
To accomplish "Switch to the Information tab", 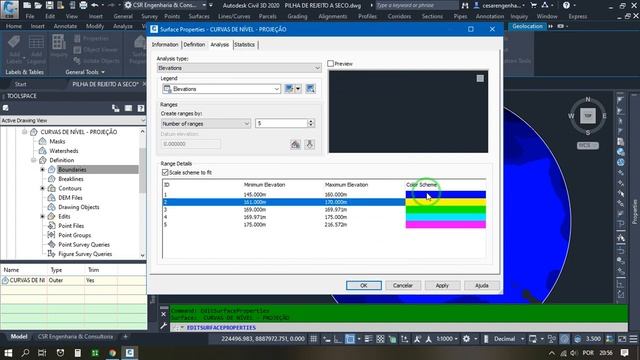I will point(165,44).
